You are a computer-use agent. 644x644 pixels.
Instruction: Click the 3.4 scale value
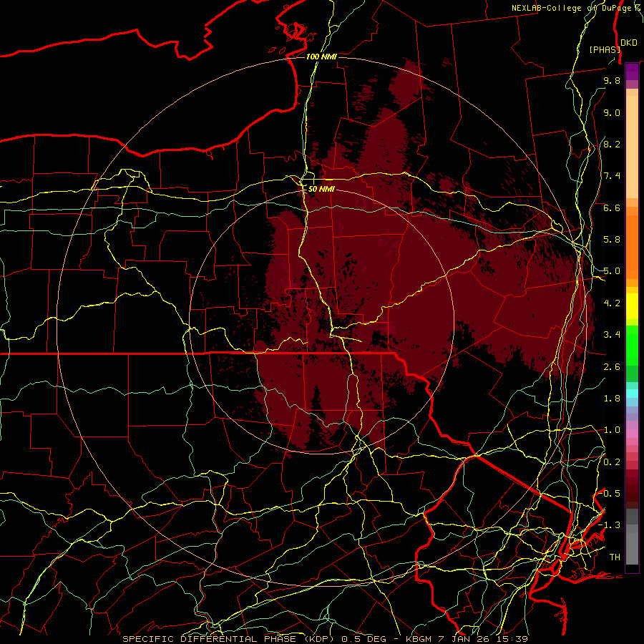[612, 335]
